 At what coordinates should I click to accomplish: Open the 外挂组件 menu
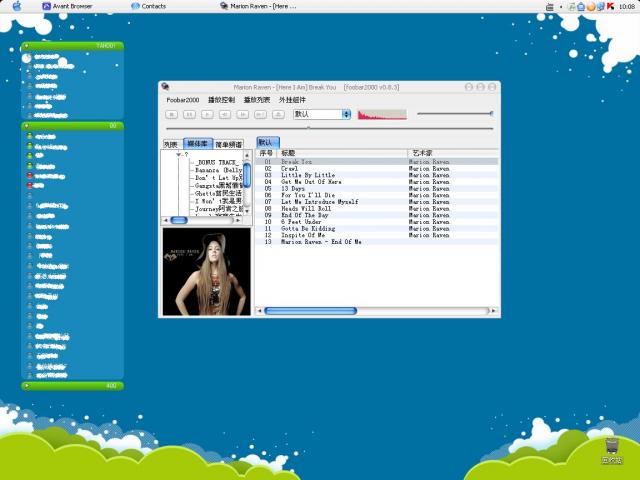[292, 100]
